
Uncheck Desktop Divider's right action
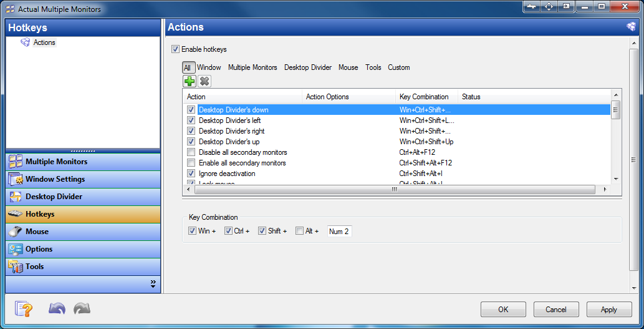pyautogui.click(x=191, y=131)
